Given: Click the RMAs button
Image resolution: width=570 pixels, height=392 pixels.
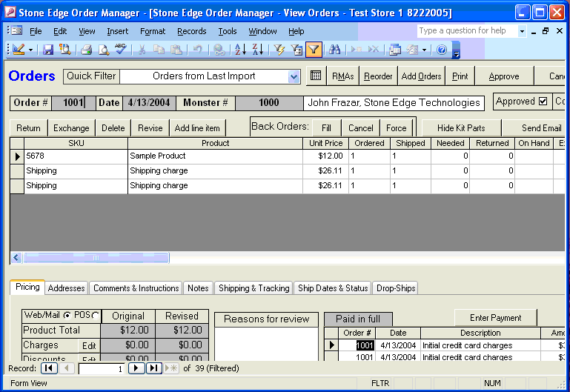Looking at the screenshot, I should coord(342,76).
